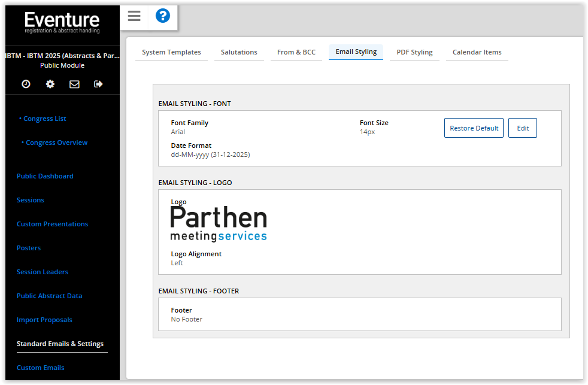Open Congress Overview link
Screen dimensions: 588x385
[x=57, y=143]
